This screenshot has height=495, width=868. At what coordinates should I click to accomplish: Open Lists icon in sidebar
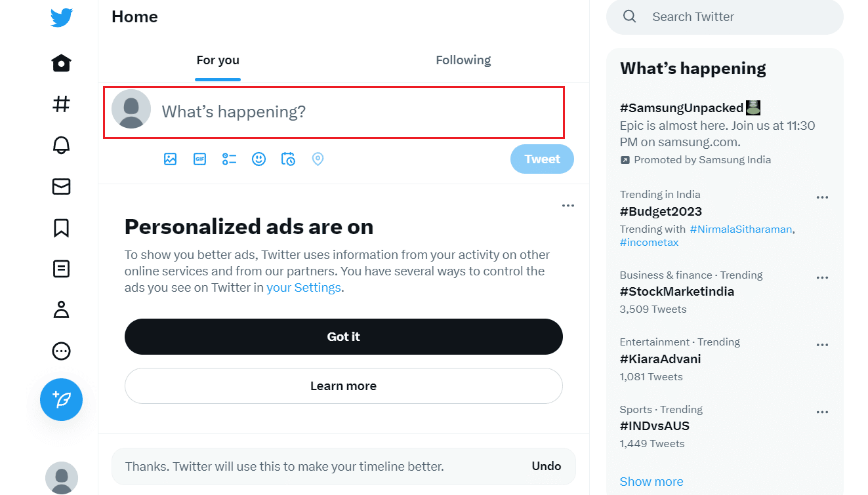(x=61, y=269)
